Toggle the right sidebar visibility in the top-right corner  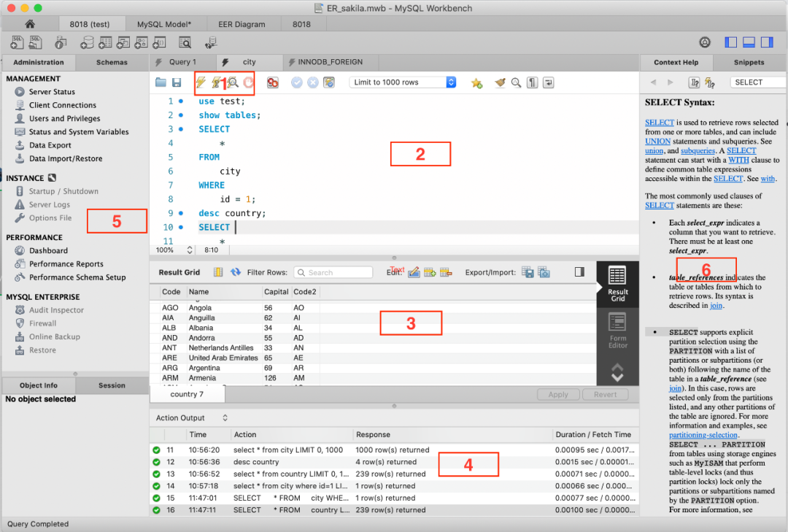coord(767,42)
